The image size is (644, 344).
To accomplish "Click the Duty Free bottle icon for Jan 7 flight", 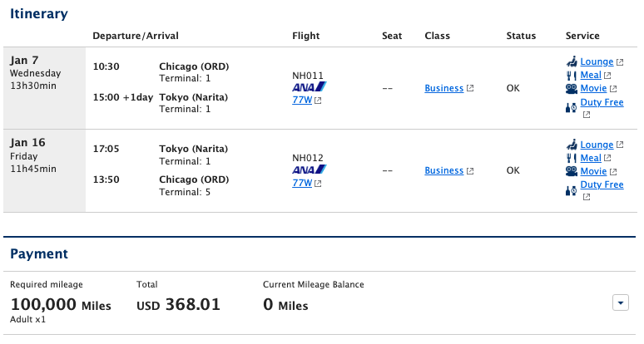I will click(572, 106).
